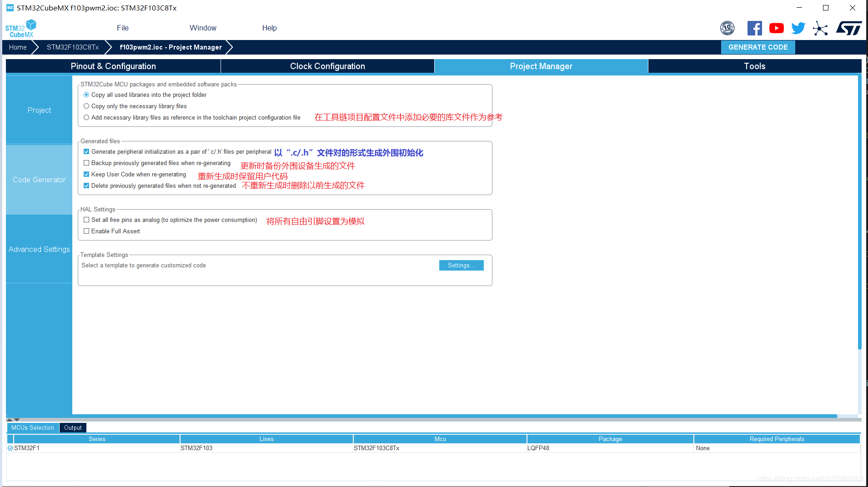
Task: Sort by Series column header
Action: coord(97,439)
